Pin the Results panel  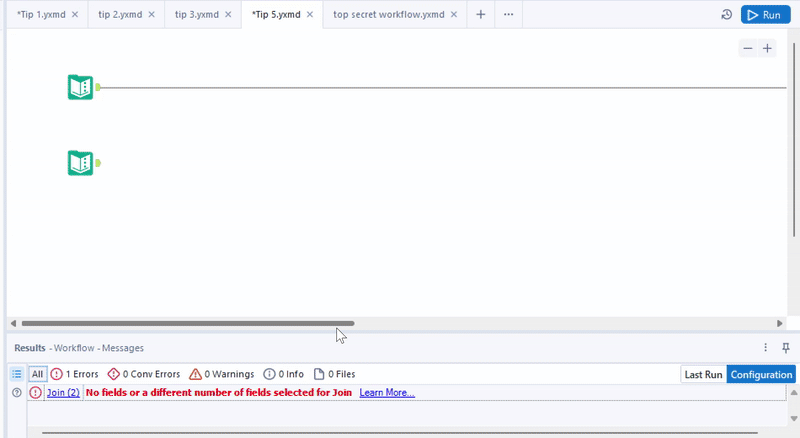point(786,348)
